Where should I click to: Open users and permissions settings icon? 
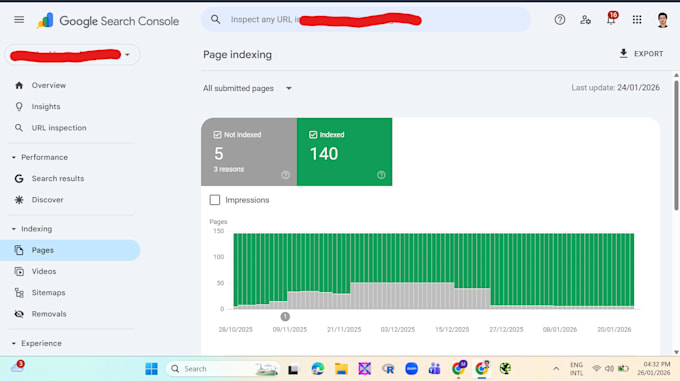tap(585, 20)
